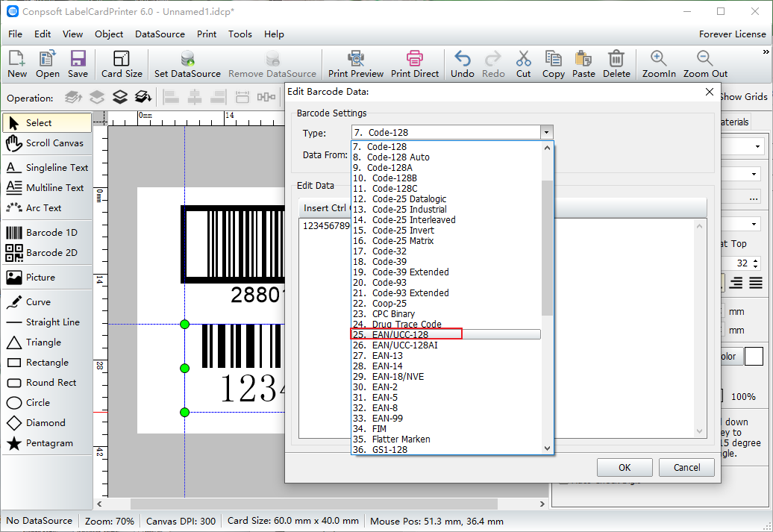Click the Print Direct icon
Screen dimensions: 773x532
tap(415, 64)
